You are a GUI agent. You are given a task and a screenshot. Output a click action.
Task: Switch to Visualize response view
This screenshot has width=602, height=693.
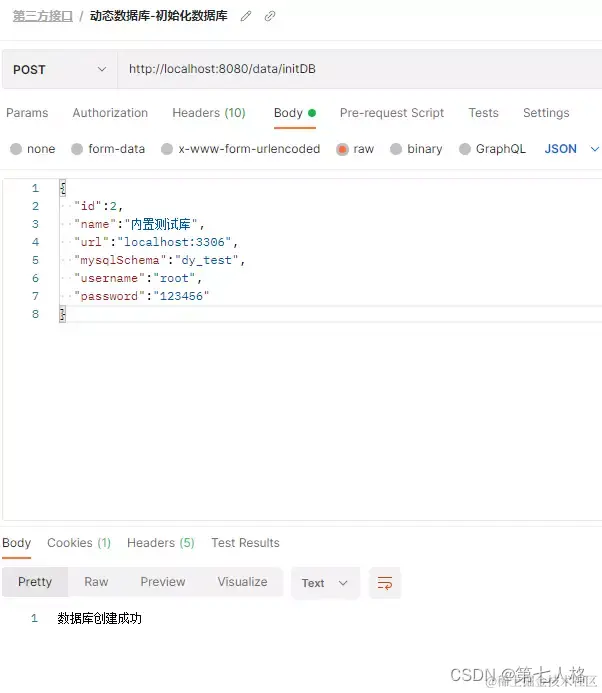click(x=242, y=582)
